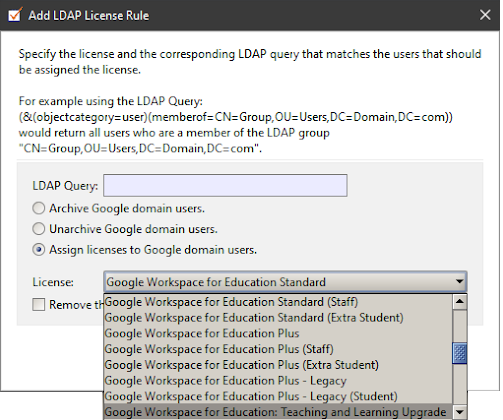
Task: Click the license list scrollbar thumb
Action: (x=460, y=353)
